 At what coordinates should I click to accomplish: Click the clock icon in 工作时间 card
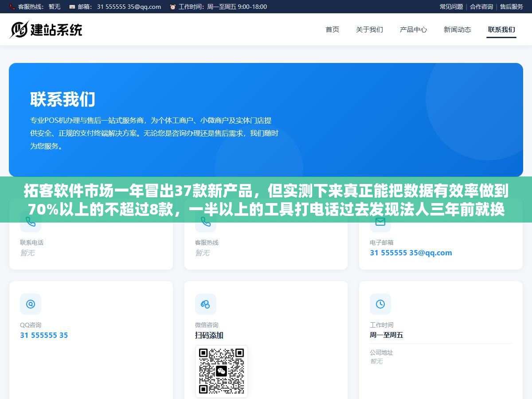pyautogui.click(x=380, y=304)
